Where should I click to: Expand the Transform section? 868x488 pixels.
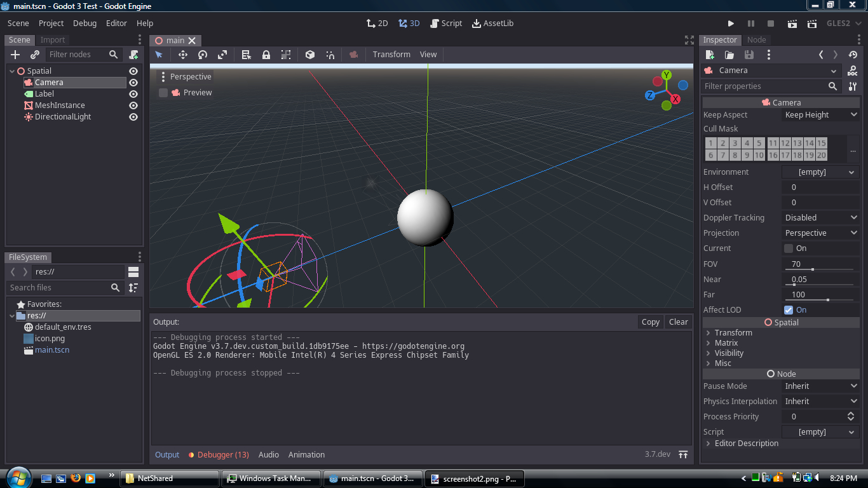[x=733, y=333]
